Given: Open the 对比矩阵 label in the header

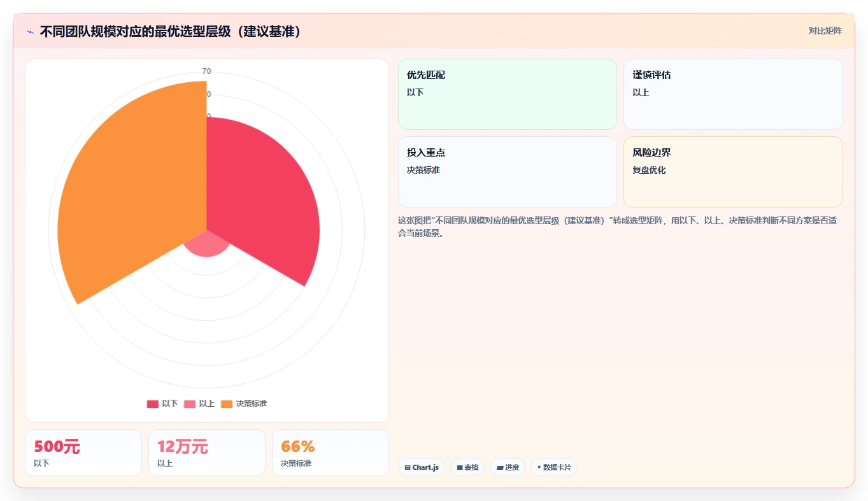Looking at the screenshot, I should (x=825, y=31).
